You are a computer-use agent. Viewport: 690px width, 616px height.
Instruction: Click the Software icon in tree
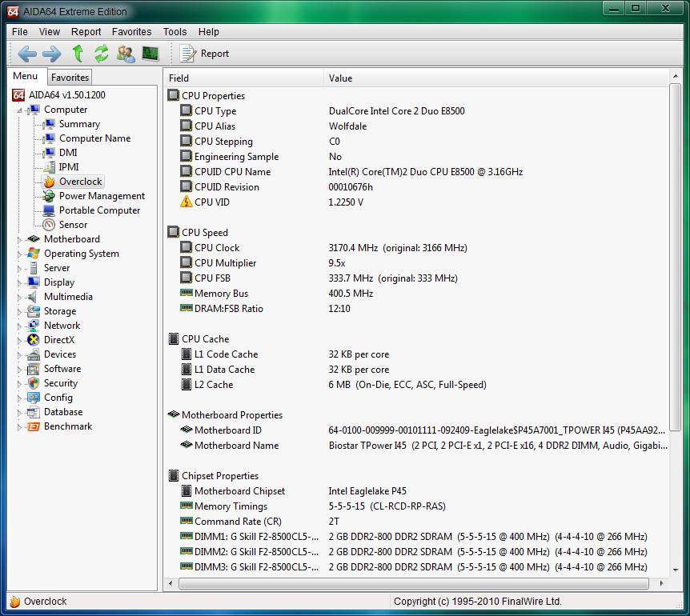[34, 369]
